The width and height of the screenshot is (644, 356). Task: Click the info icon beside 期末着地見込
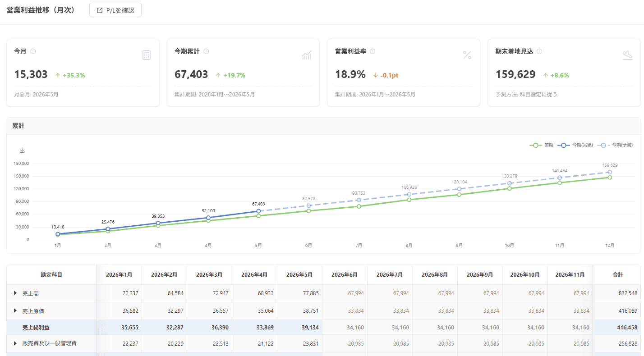click(x=539, y=51)
